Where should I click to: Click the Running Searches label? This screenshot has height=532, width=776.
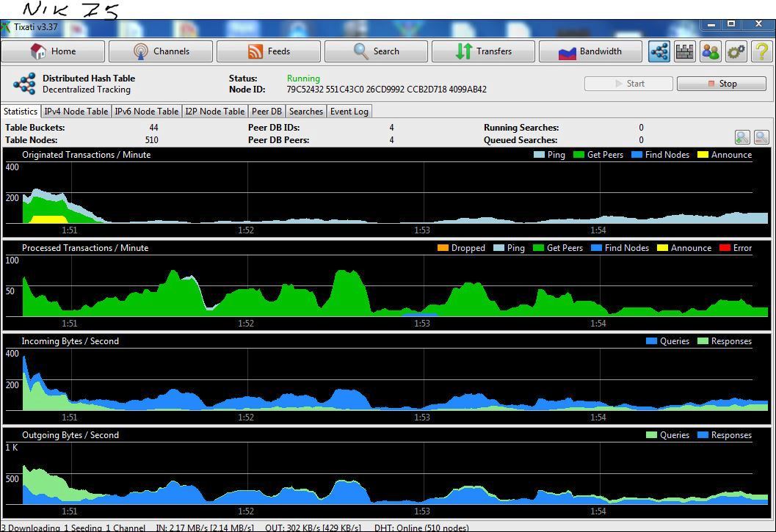[522, 128]
